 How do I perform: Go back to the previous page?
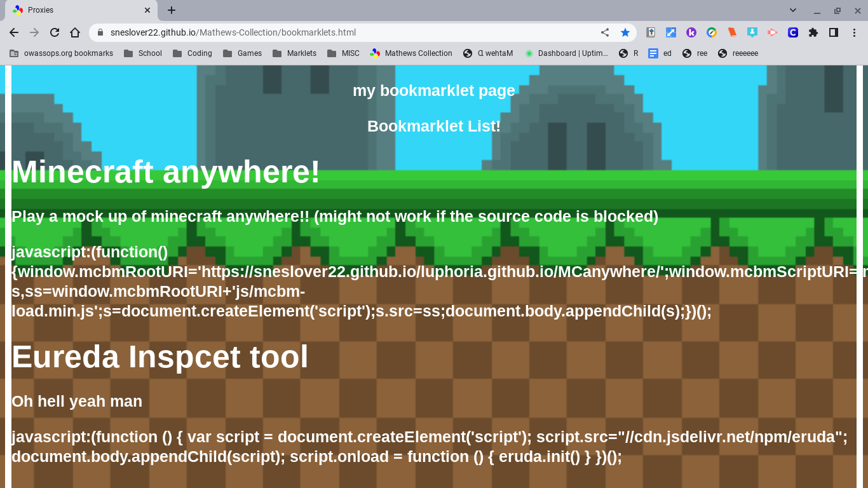coord(14,32)
